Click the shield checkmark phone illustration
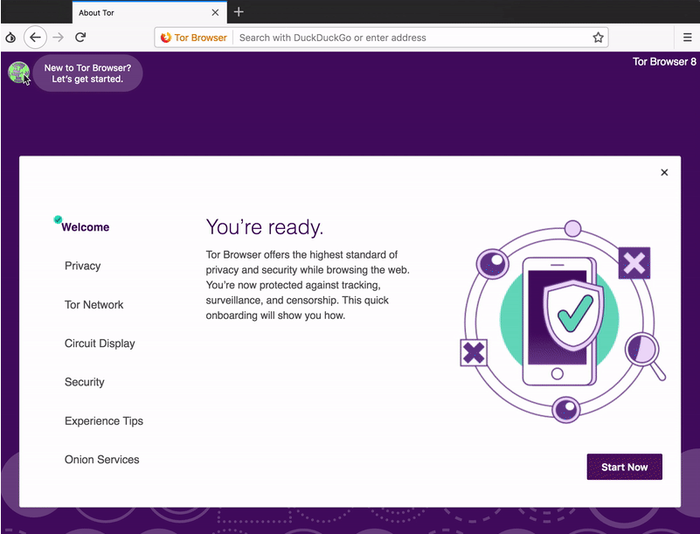700x534 pixels. tap(562, 321)
